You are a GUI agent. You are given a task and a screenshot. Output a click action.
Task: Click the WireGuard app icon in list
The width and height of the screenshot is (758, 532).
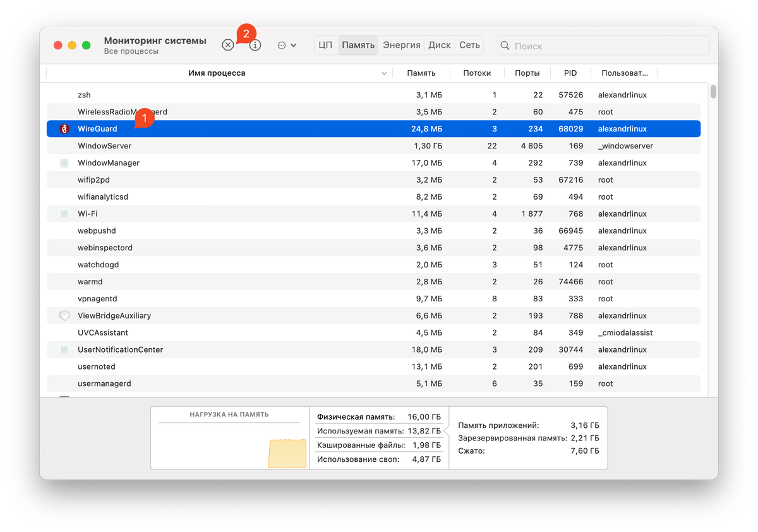pyautogui.click(x=64, y=129)
